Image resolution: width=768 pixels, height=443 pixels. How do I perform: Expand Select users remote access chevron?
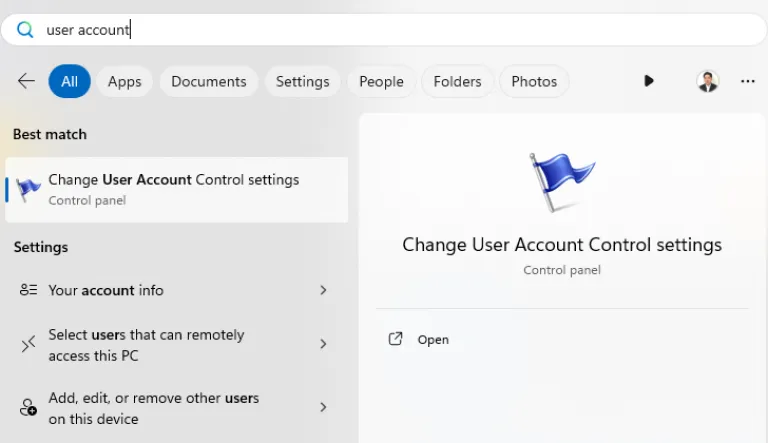pos(323,344)
